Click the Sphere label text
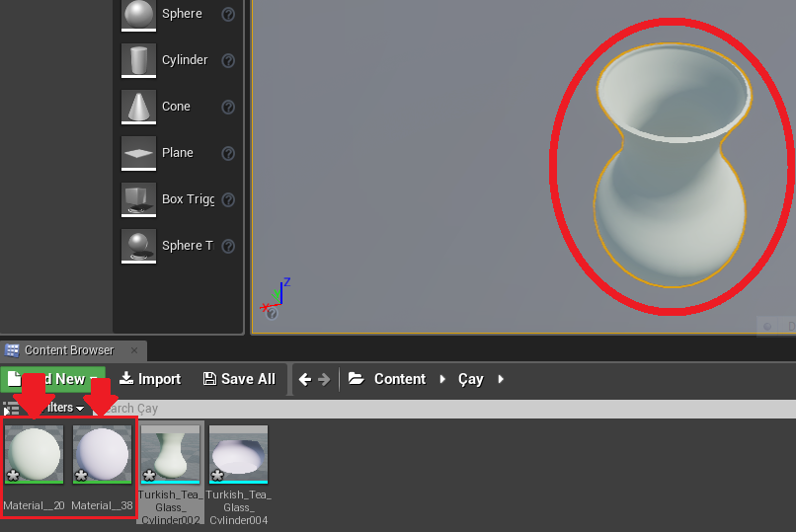 click(182, 14)
